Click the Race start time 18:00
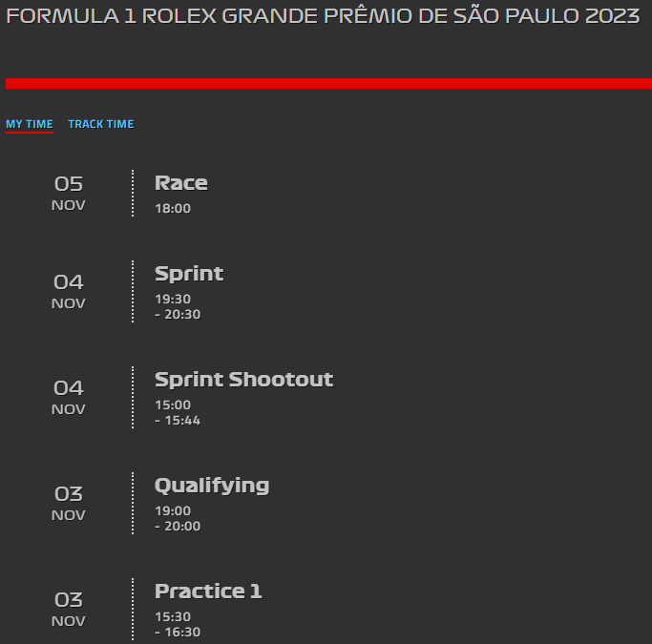Screen dimensions: 652x644 [x=173, y=209]
